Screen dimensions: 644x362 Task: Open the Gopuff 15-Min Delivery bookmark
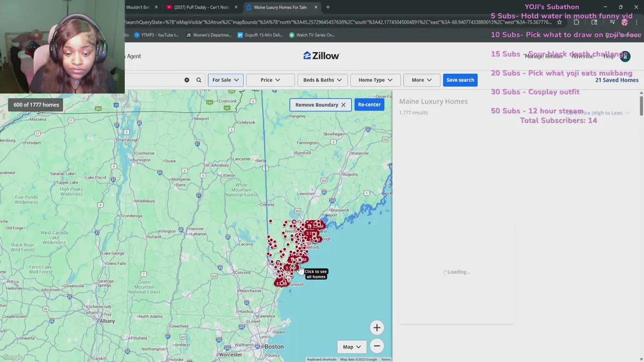(261, 35)
